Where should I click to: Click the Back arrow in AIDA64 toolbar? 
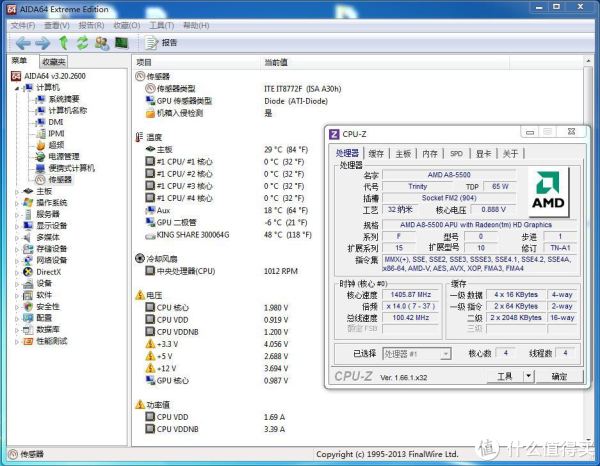[23, 43]
